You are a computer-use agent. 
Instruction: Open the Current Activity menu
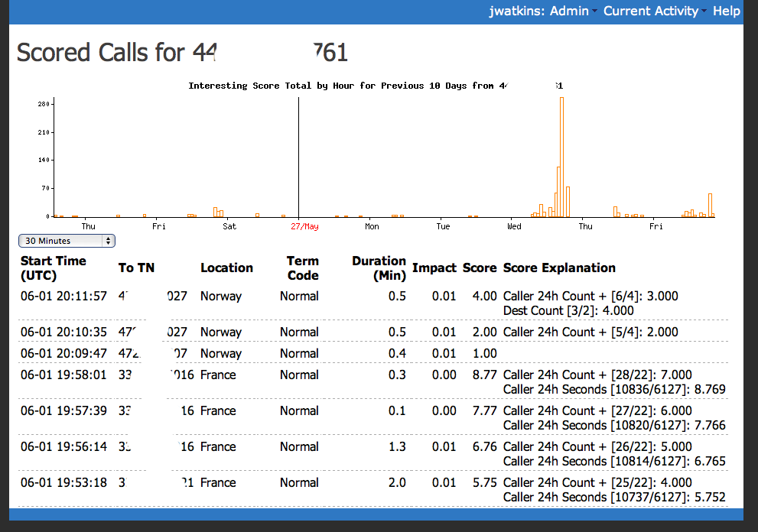coord(650,11)
